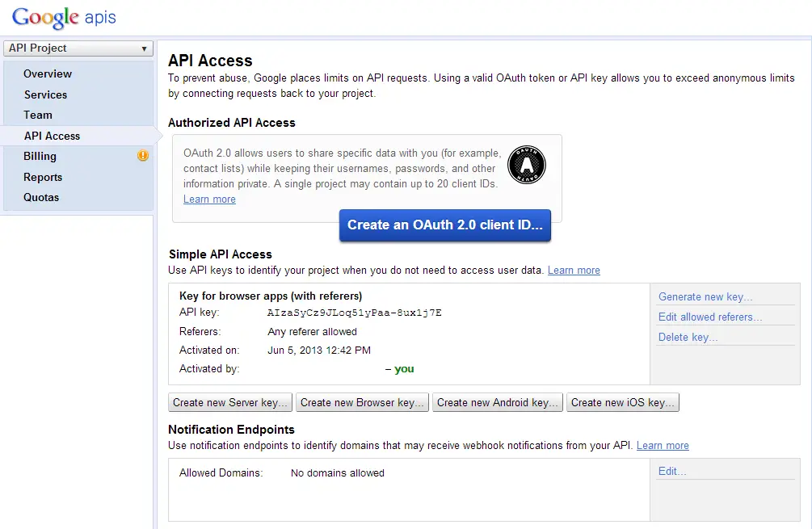Viewport: 812px width, 529px height.
Task: Open Edit allowed referers link
Action: (x=709, y=317)
